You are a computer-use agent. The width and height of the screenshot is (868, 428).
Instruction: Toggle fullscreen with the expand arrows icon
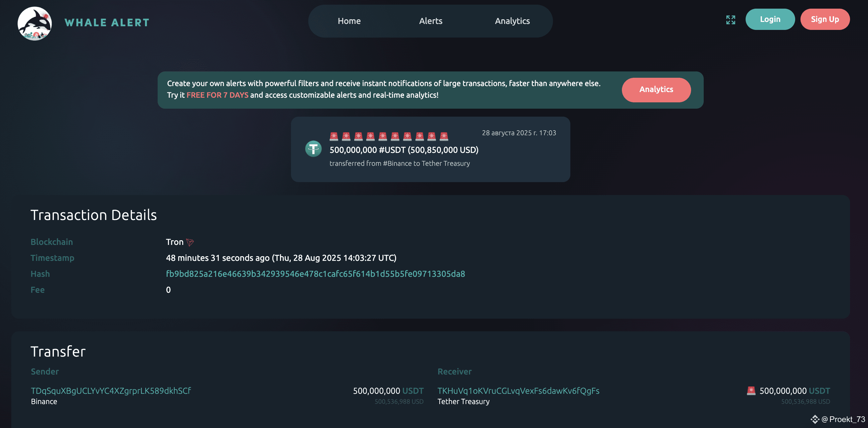click(x=731, y=20)
